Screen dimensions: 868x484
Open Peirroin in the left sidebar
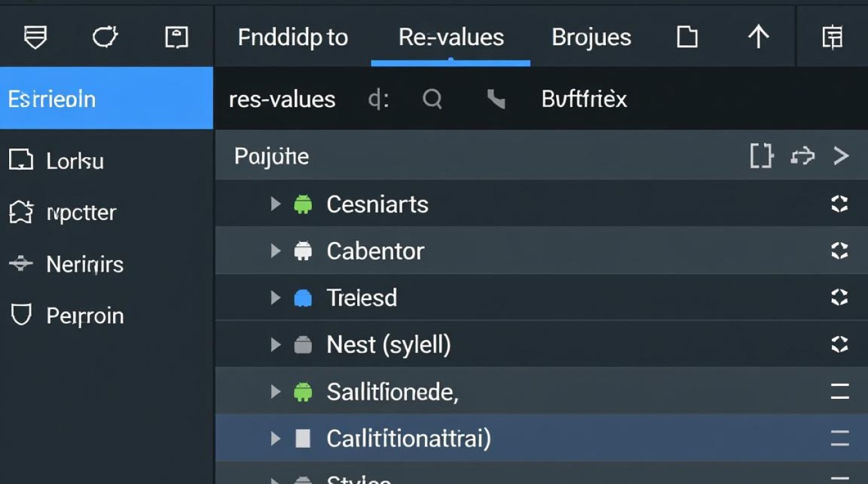coord(85,316)
